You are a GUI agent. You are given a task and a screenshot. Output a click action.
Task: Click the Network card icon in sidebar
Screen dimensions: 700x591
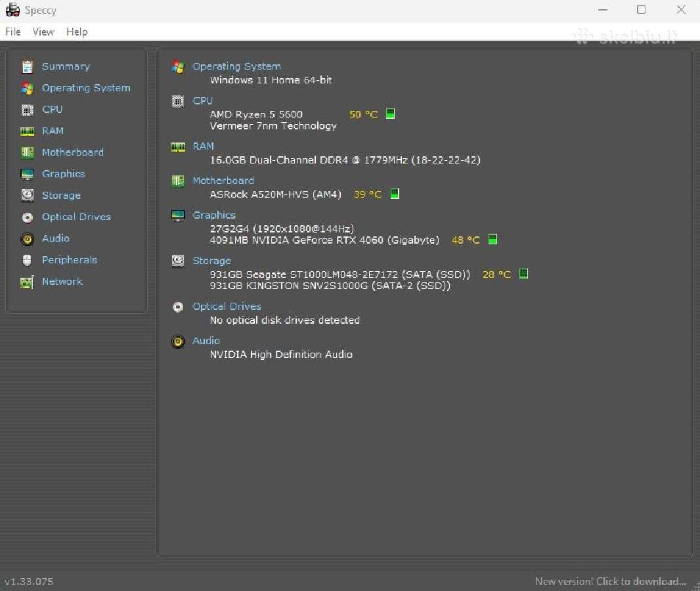point(27,282)
